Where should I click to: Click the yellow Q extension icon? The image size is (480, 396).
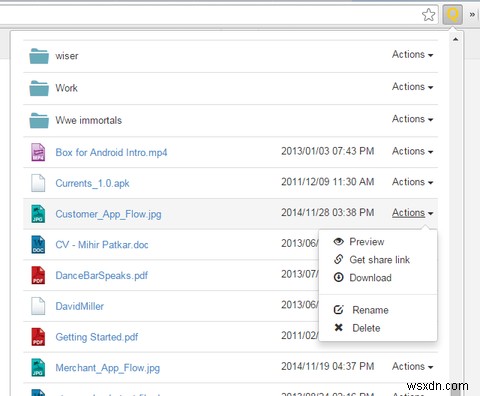coord(452,15)
